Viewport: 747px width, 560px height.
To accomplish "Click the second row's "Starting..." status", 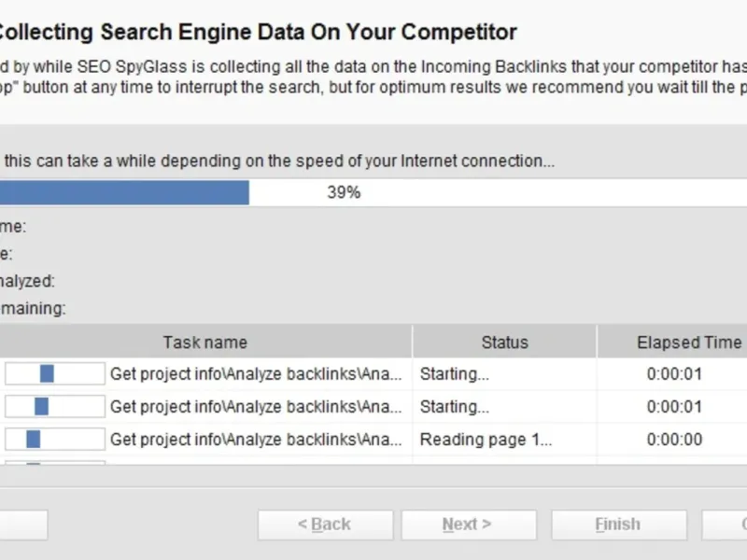I will tap(455, 407).
